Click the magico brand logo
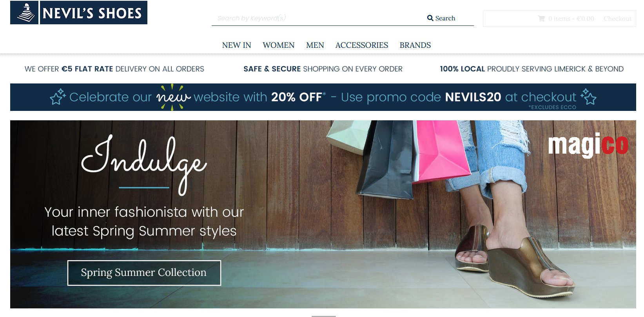The width and height of the screenshot is (644, 317). 588,145
